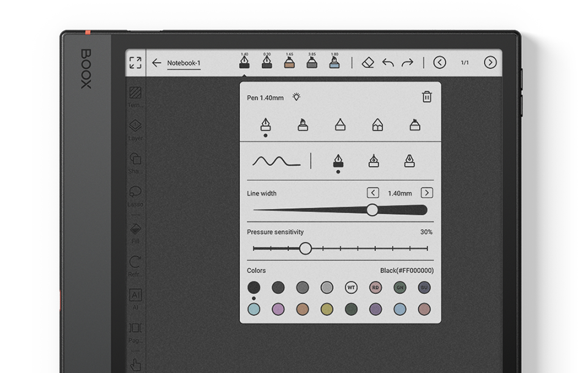Pick the light gray color swatch
This screenshot has height=373, width=588.
tap(327, 287)
